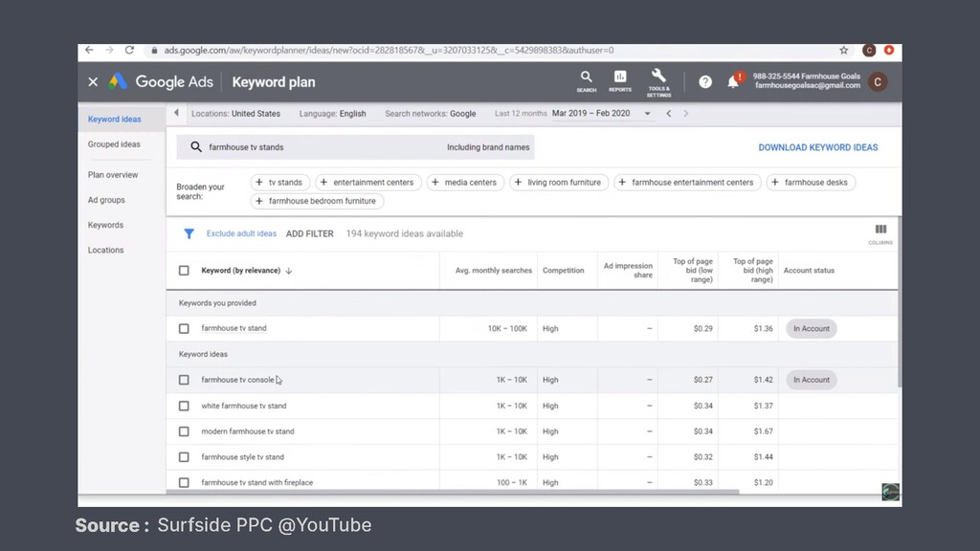Click the browser forward arrow
The width and height of the screenshot is (980, 551).
click(x=109, y=50)
